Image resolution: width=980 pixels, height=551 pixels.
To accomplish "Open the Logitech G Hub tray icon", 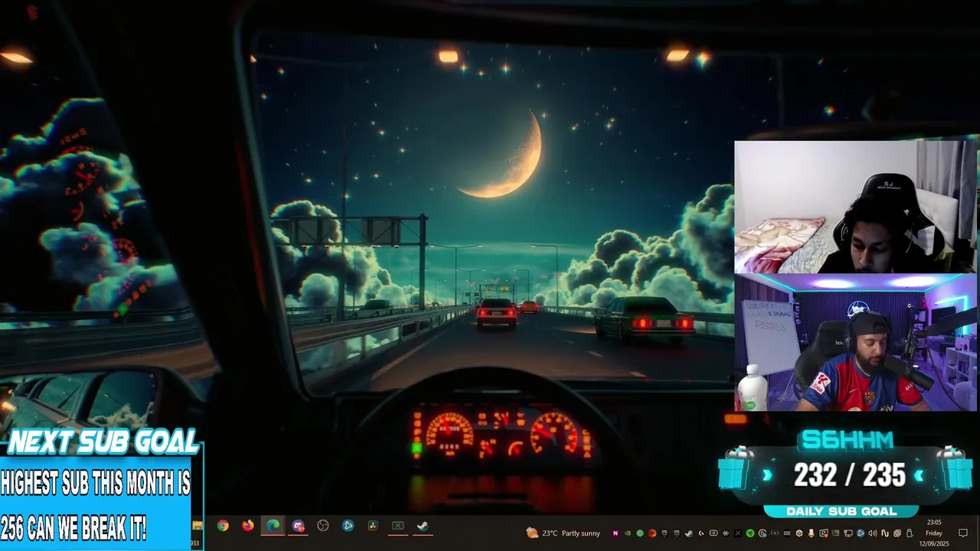I will coord(701,533).
